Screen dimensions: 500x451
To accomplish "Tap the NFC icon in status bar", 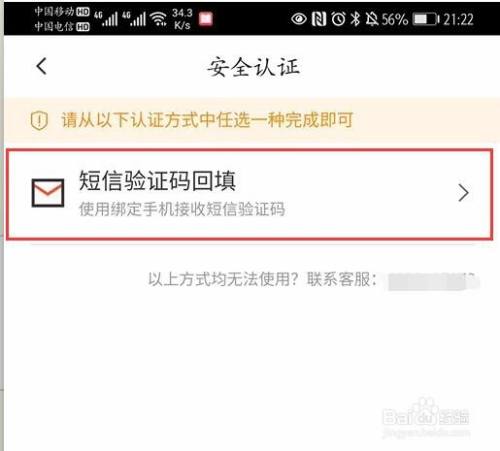I will (x=319, y=19).
